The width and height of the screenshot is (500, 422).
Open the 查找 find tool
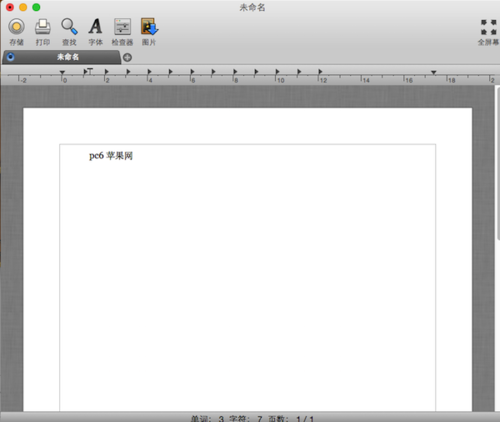69,27
